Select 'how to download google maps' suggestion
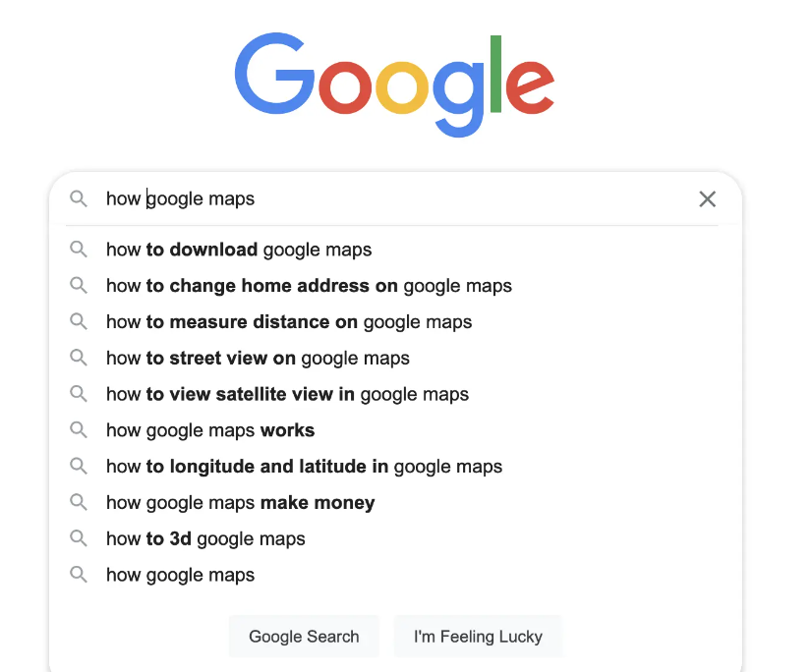This screenshot has height=672, width=811. tap(239, 250)
